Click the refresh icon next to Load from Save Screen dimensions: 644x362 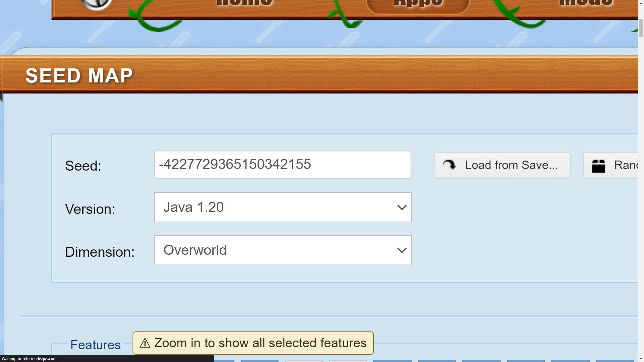(450, 165)
